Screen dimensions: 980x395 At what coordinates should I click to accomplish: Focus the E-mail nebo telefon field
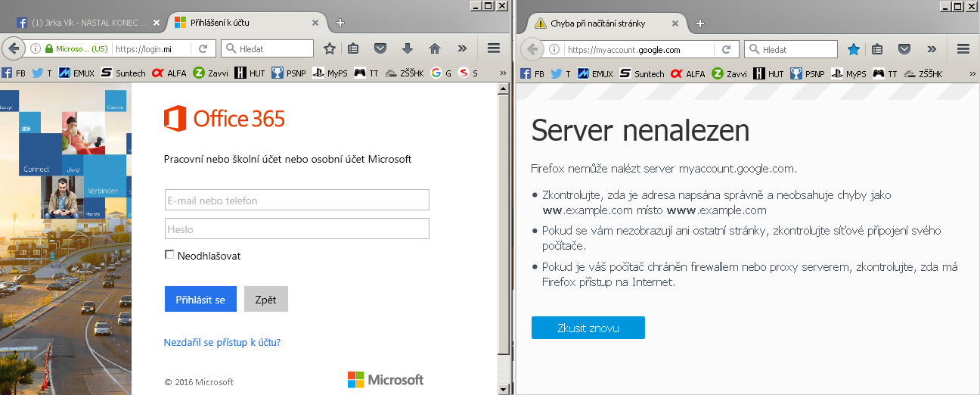coord(297,200)
